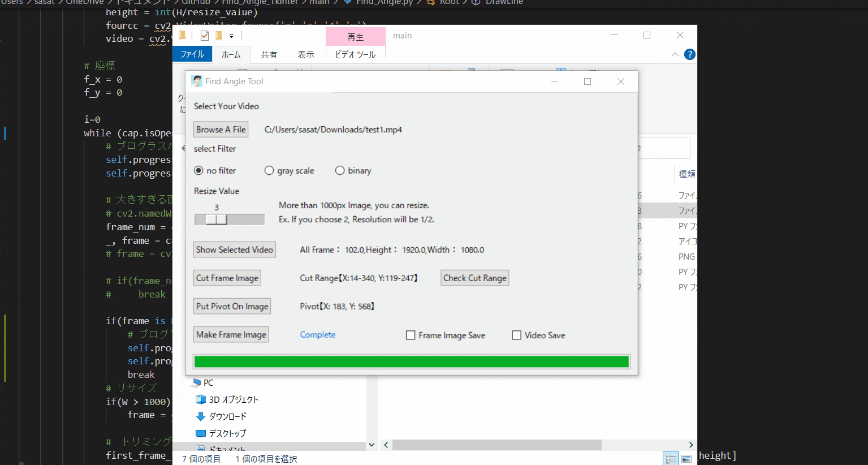Screen dimensions: 868x465
Task: Click the Make Frame Image button
Action: pos(231,334)
